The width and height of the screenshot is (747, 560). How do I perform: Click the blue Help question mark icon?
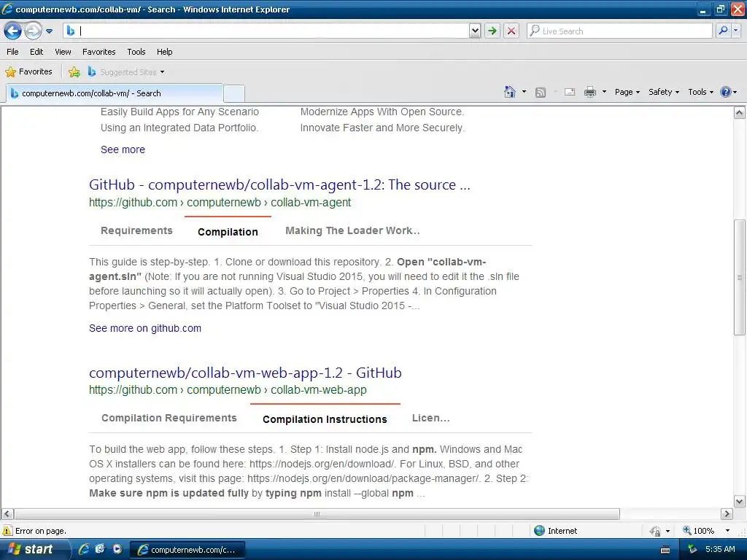[725, 92]
